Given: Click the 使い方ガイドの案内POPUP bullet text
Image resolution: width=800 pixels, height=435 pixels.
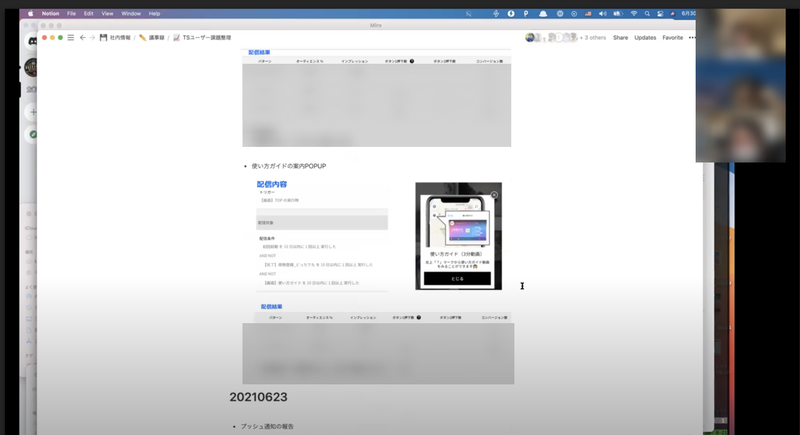Looking at the screenshot, I should [289, 166].
